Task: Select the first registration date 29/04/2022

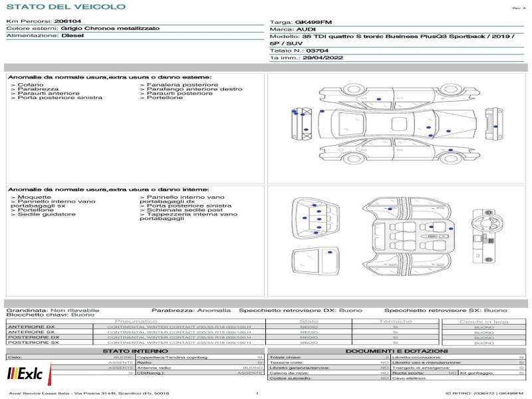Action: pyautogui.click(x=323, y=58)
